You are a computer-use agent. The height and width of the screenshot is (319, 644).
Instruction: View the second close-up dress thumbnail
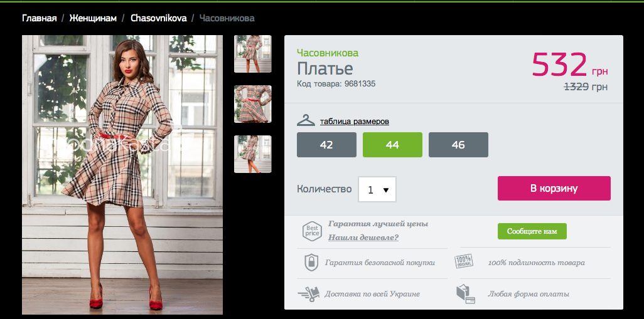click(x=252, y=104)
